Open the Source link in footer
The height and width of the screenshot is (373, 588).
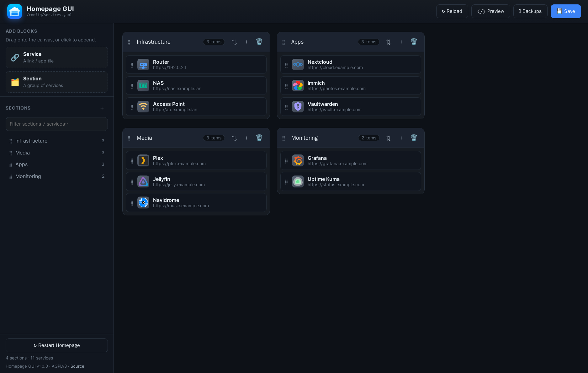pyautogui.click(x=77, y=366)
